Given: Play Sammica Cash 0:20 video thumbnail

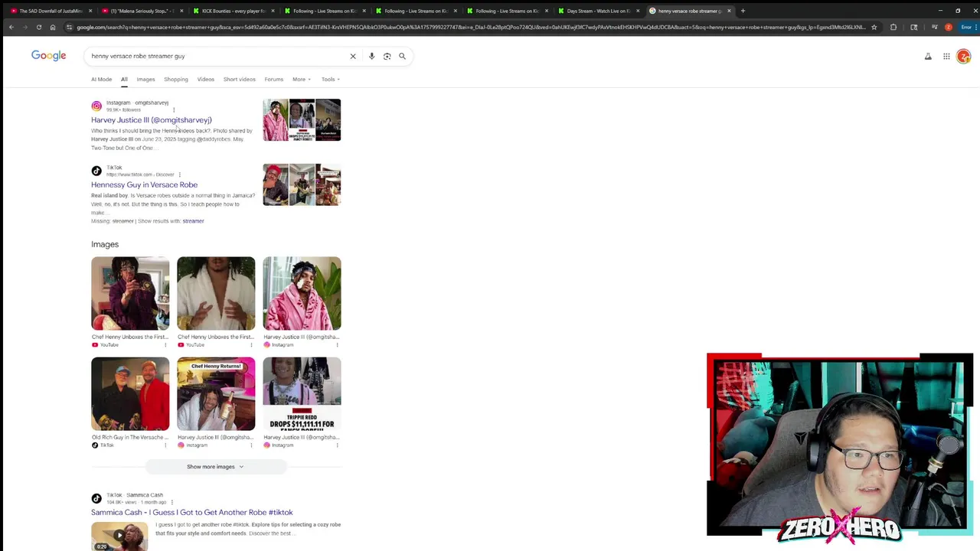Looking at the screenshot, I should coord(119,536).
